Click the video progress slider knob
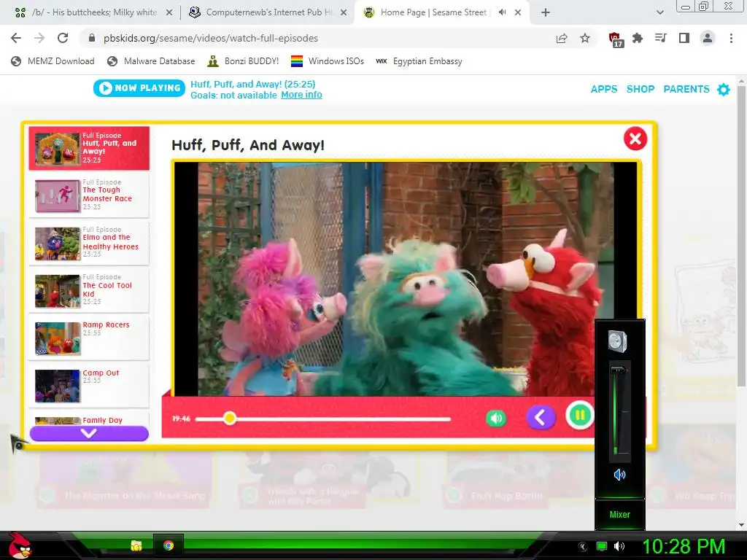 point(230,418)
